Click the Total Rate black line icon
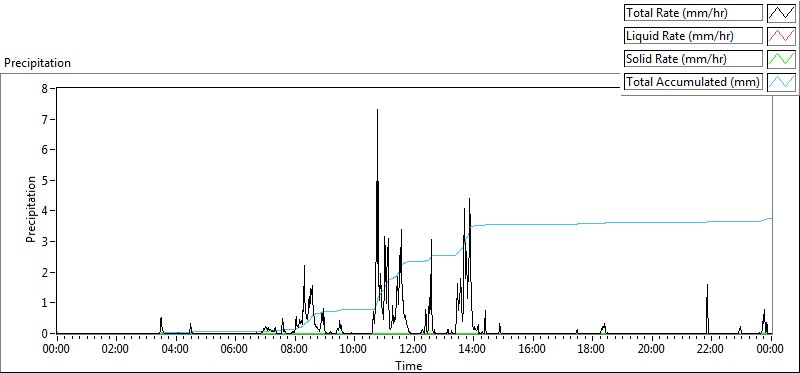Viewport: 800px width, 373px height. click(781, 13)
